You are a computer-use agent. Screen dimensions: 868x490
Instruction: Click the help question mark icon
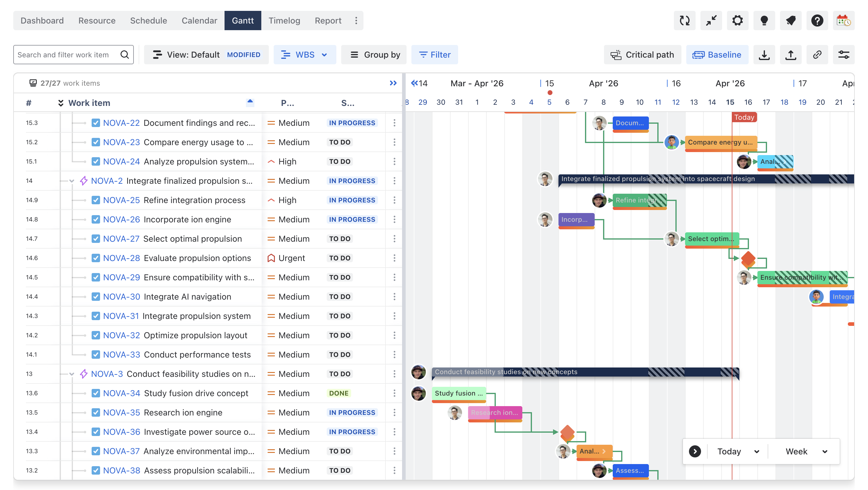coord(817,21)
